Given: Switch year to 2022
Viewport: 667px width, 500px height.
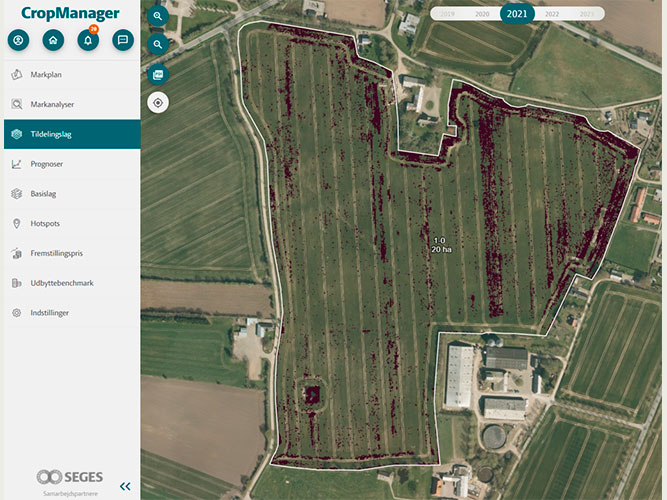Looking at the screenshot, I should coord(552,14).
